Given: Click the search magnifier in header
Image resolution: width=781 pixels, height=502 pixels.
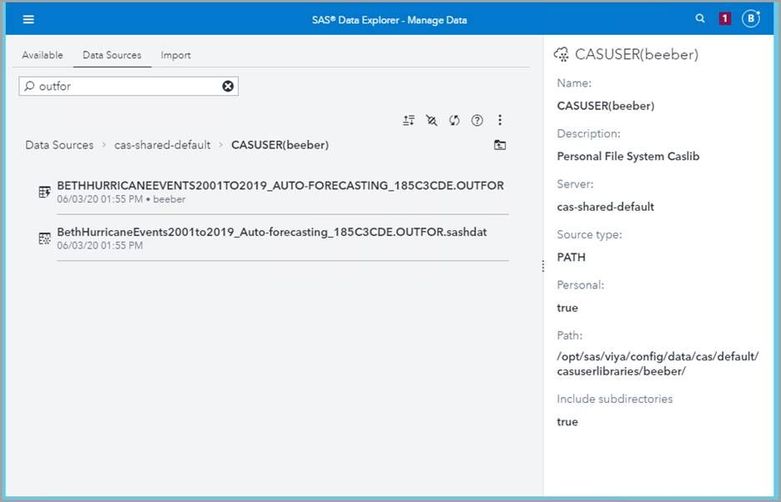Looking at the screenshot, I should [700, 18].
